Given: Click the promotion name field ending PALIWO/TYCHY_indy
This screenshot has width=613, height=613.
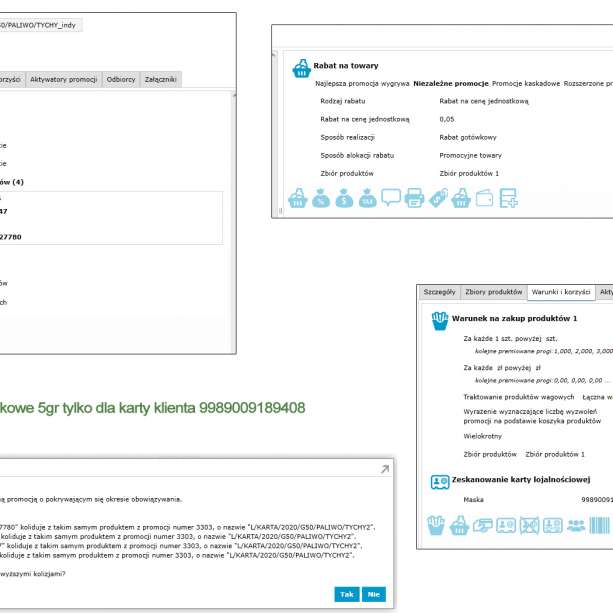Looking at the screenshot, I should click(x=39, y=25).
